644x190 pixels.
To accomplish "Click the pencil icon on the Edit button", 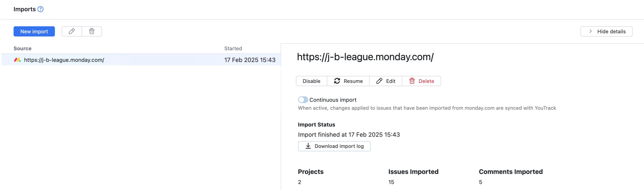I will pos(379,81).
